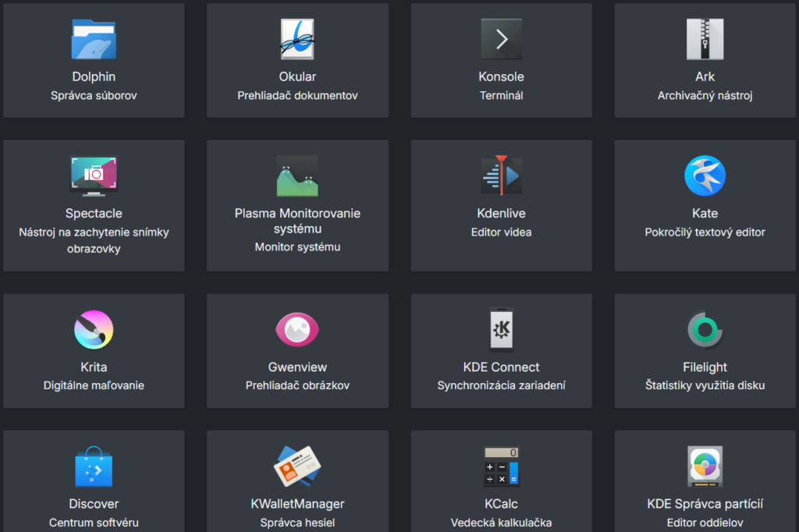Follow the Dolphin title link
Viewport: 799px width, 532px height.
(94, 76)
